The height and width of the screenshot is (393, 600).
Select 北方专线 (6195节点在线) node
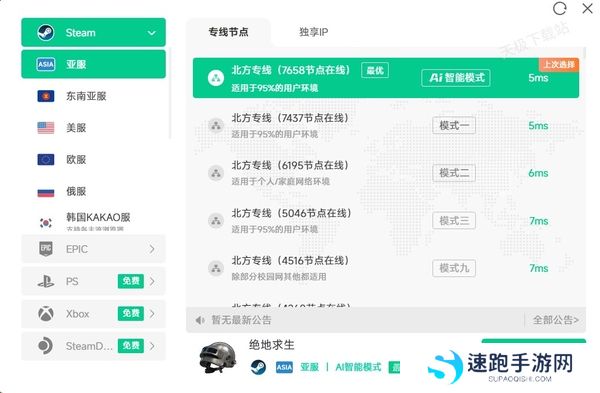pos(386,173)
